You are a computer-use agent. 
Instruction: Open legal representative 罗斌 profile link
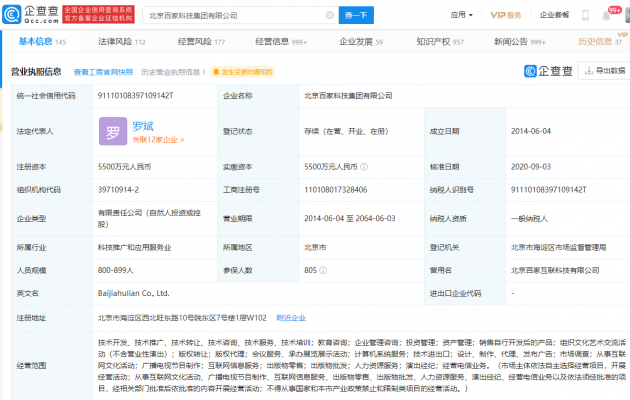pyautogui.click(x=143, y=126)
